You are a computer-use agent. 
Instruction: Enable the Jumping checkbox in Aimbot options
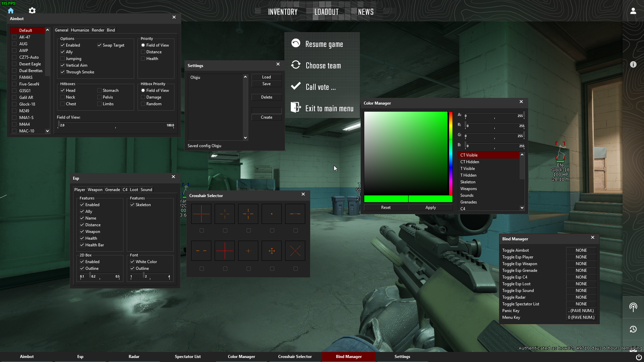(63, 59)
